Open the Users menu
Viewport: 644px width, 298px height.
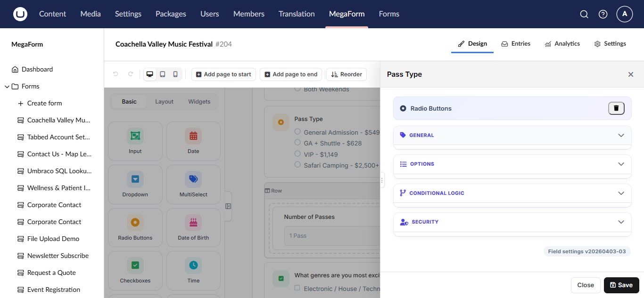click(209, 14)
